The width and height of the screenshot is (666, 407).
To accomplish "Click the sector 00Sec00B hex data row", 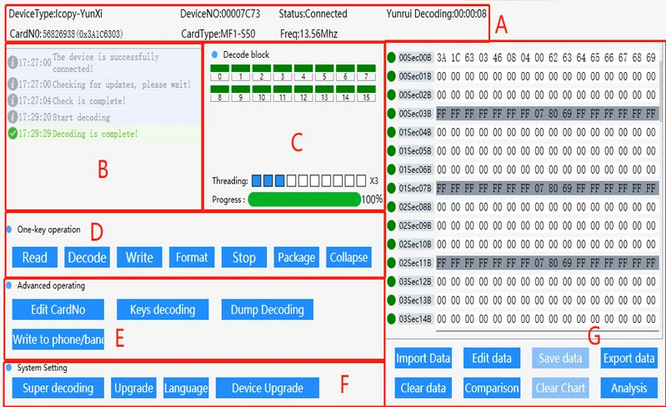I will (x=545, y=58).
